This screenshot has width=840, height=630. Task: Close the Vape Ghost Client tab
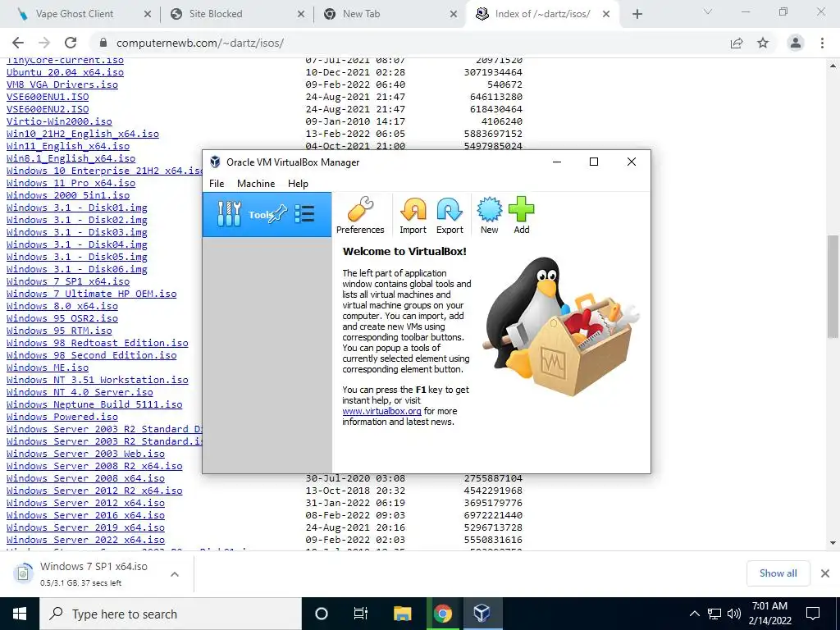click(148, 15)
